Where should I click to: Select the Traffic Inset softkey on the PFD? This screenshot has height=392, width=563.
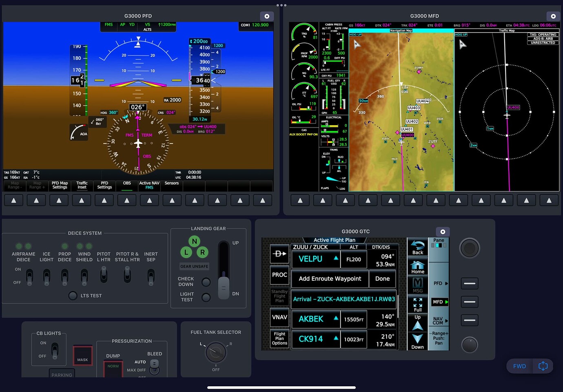pyautogui.click(x=82, y=185)
